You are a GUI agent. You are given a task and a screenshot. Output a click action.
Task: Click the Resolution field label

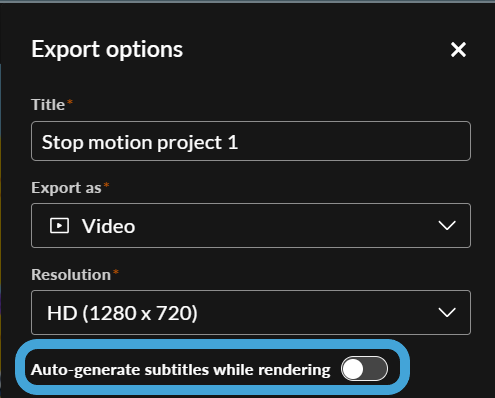[x=71, y=275]
